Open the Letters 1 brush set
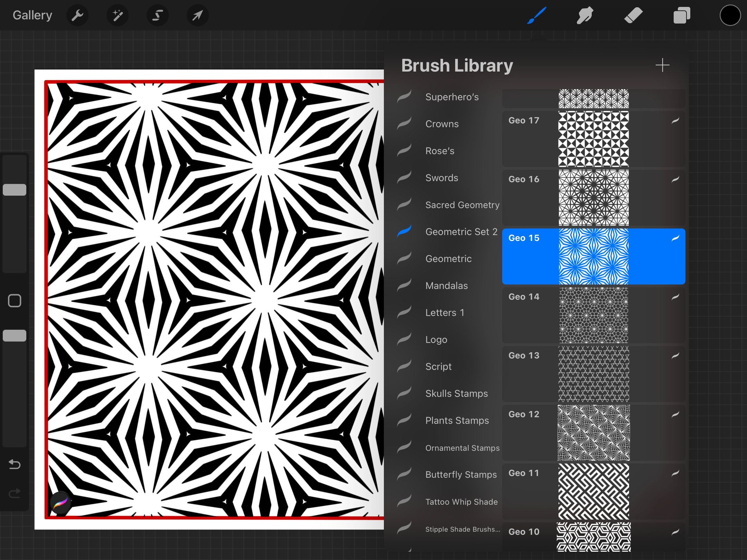Viewport: 747px width, 560px height. coord(444,312)
